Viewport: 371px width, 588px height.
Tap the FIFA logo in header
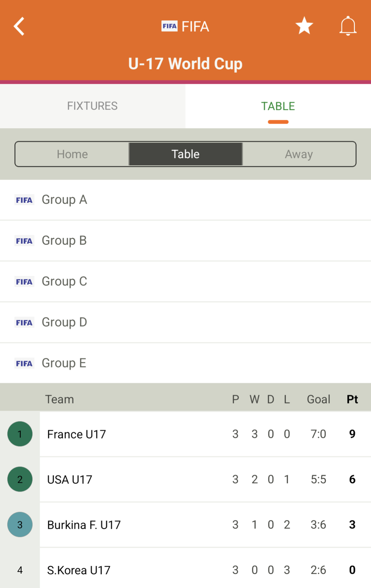point(169,26)
